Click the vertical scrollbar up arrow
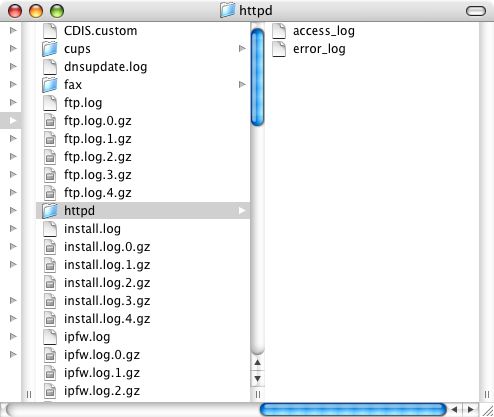Viewport: 494px width, 417px height. pos(257,362)
